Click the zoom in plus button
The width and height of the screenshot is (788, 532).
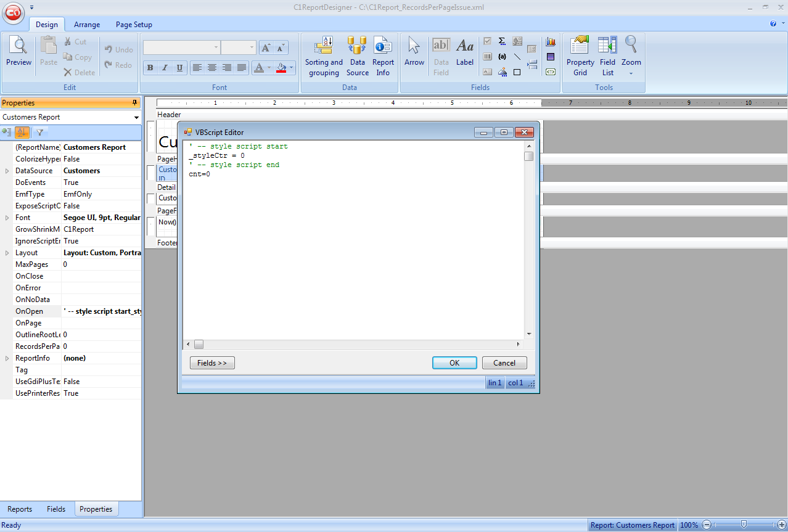pos(781,525)
